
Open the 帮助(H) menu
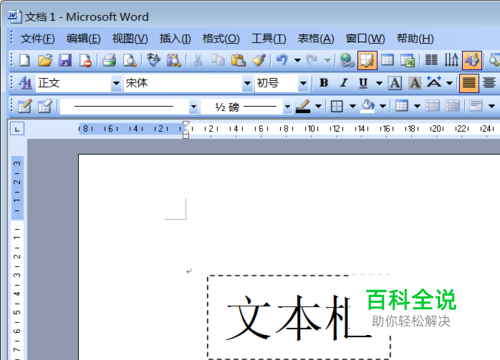415,39
